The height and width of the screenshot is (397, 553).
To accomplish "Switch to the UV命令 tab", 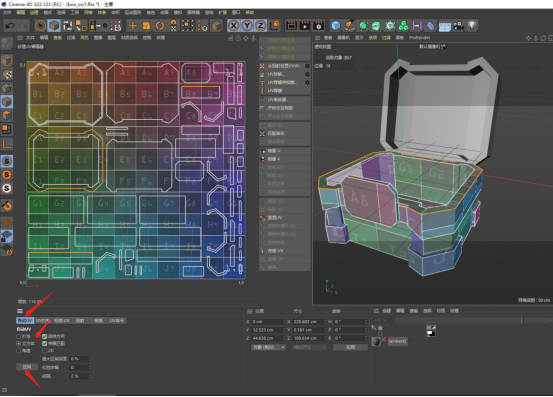I will coord(117,320).
